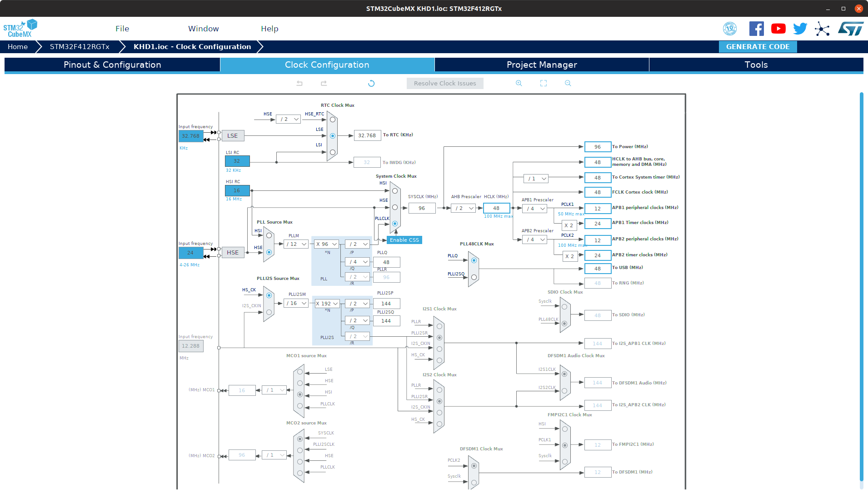Edit the LSE input frequency 32.768 field
Image resolution: width=868 pixels, height=494 pixels.
(191, 136)
